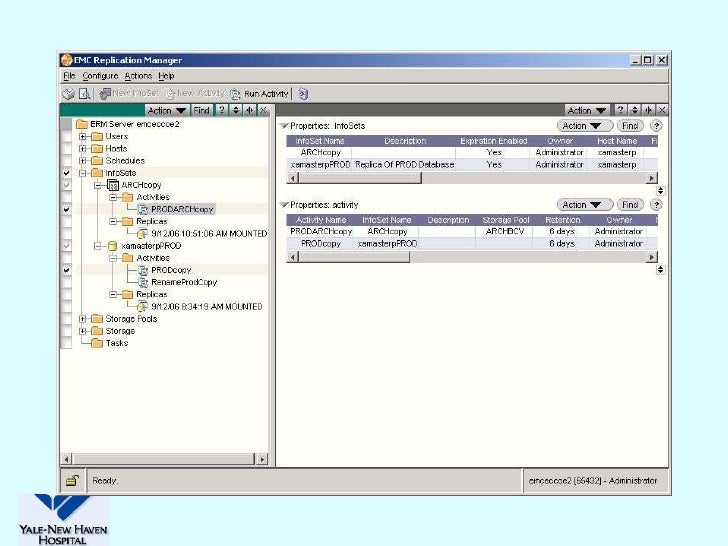Click the activity table horizontal scrollbar thumb
Screen dimensions: 728x546
pos(354,257)
